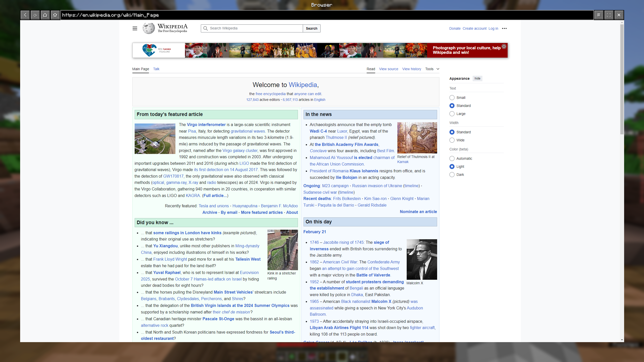The width and height of the screenshot is (644, 362).
Task: Go back using the browser back arrow
Action: [x=25, y=15]
